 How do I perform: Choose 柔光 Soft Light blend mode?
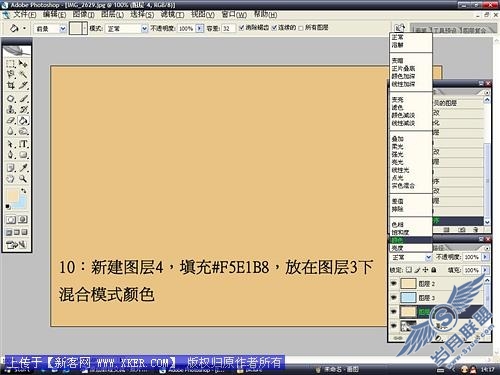click(x=397, y=146)
